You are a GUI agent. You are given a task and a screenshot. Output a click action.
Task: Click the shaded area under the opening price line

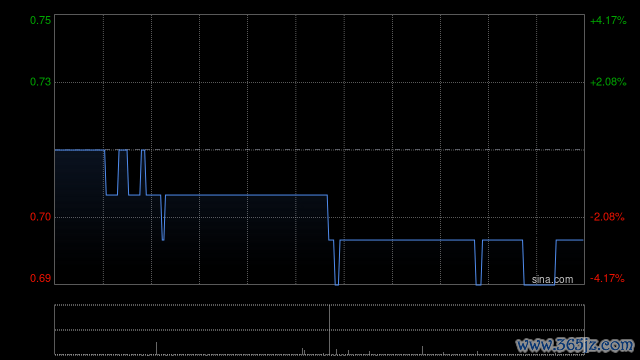[x=79, y=216]
